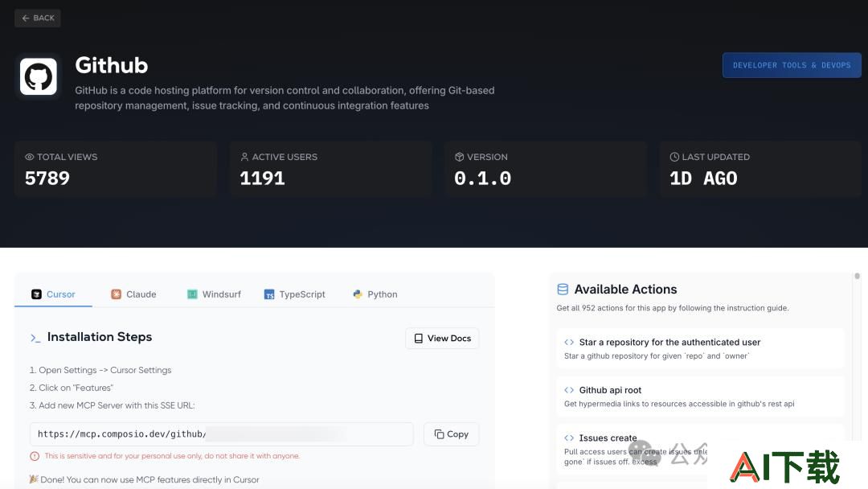Switch to the Python tab
The image size is (868, 489).
(x=375, y=294)
